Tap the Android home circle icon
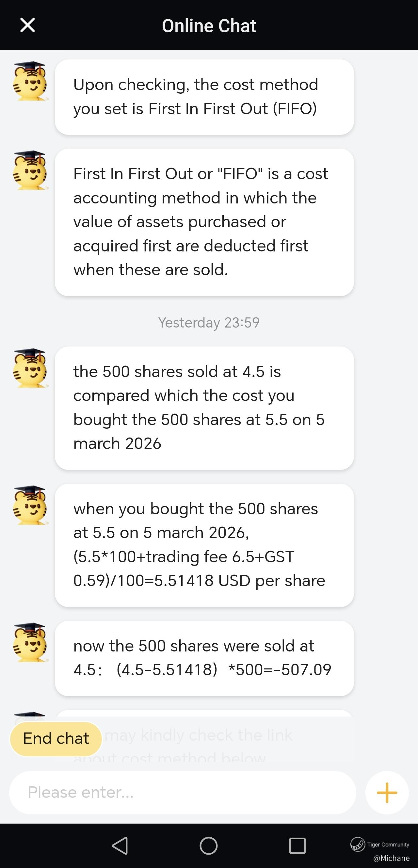Viewport: 418px width, 868px height. (x=208, y=845)
